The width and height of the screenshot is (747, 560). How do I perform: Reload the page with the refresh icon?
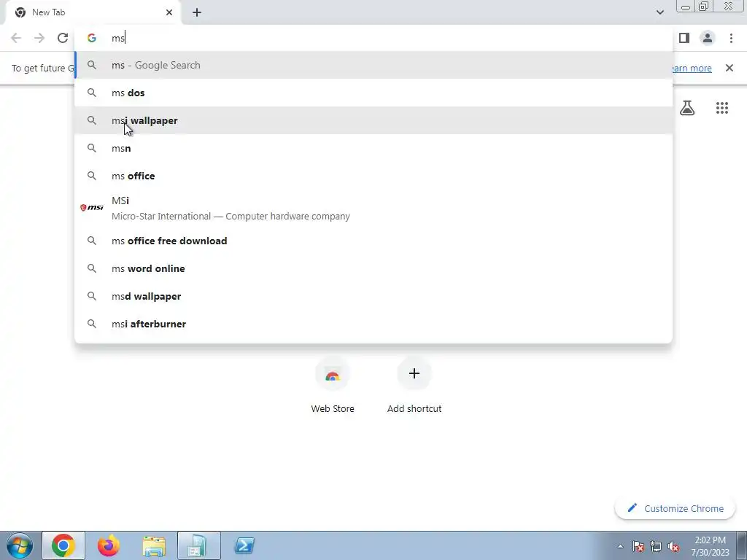coord(63,38)
